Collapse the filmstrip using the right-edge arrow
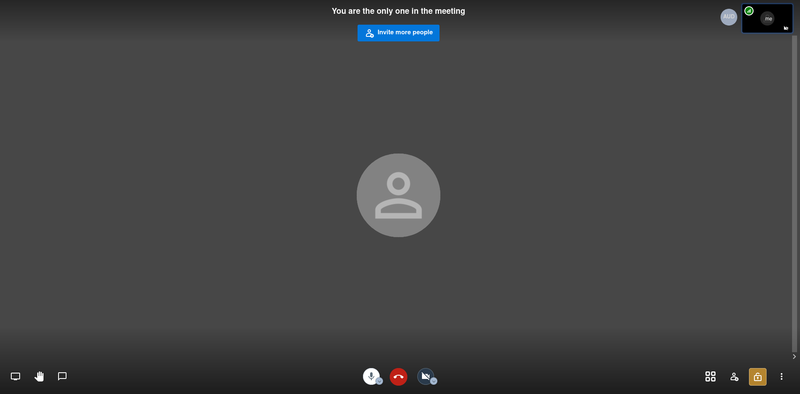Image resolution: width=800 pixels, height=394 pixels. point(794,356)
